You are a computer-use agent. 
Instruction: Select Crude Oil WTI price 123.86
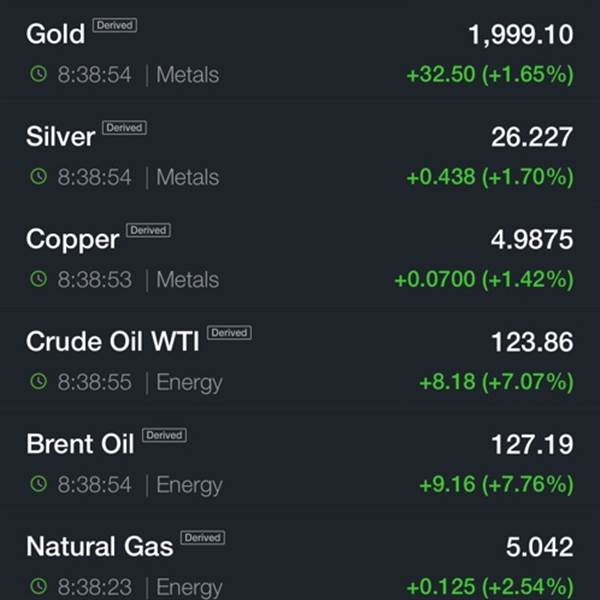532,342
